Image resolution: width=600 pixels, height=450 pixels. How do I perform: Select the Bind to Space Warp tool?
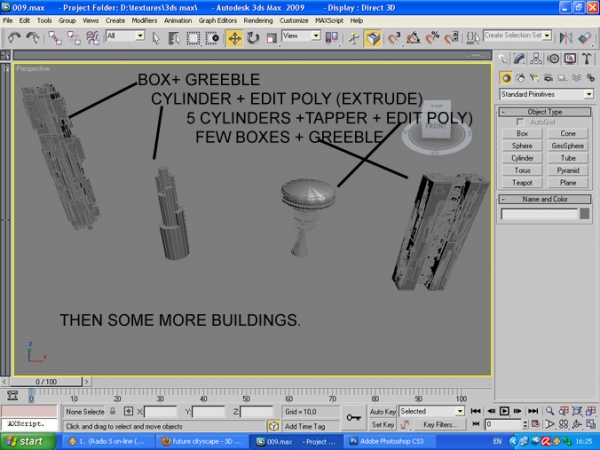tap(92, 38)
